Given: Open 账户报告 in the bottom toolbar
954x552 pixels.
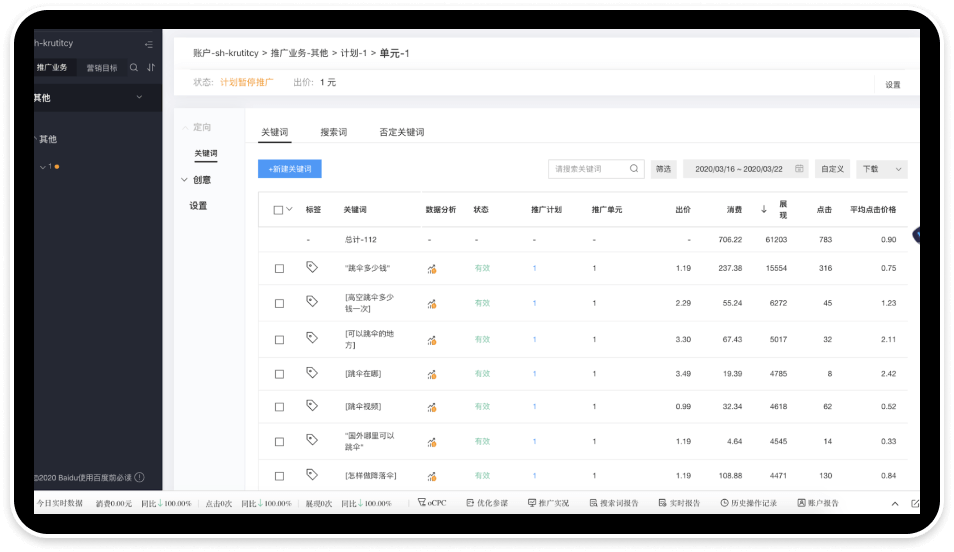Looking at the screenshot, I should (818, 503).
